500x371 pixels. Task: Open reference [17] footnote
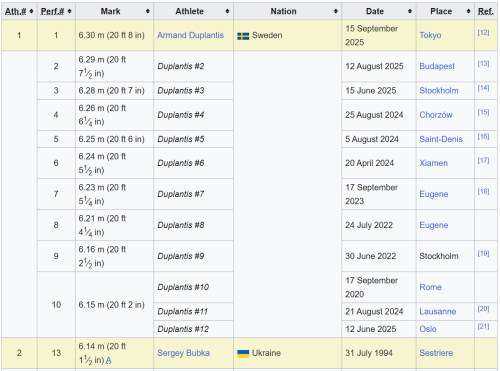(x=483, y=161)
